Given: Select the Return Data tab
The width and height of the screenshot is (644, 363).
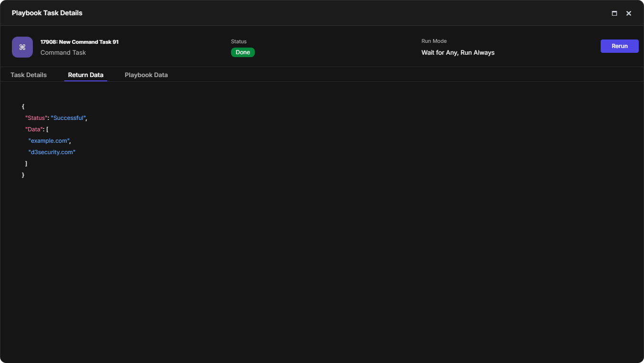Looking at the screenshot, I should [x=86, y=75].
